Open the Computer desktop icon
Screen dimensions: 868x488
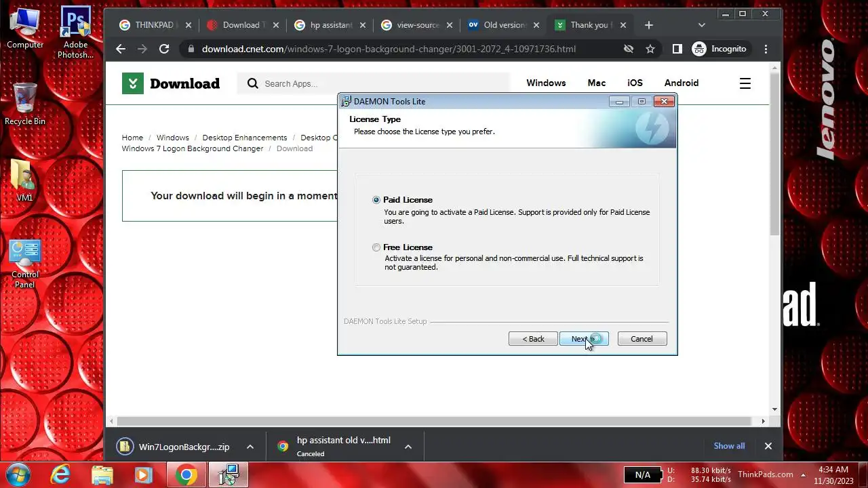25,28
